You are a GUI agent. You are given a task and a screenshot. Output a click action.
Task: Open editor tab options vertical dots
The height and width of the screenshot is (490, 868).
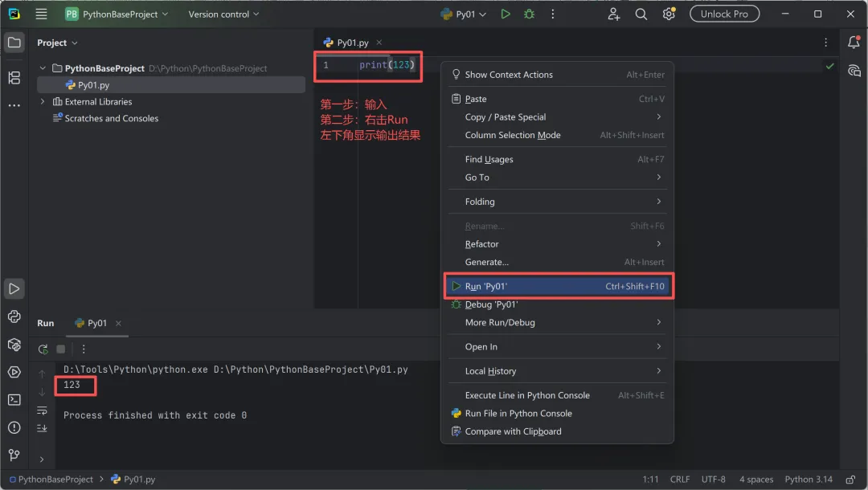click(825, 43)
